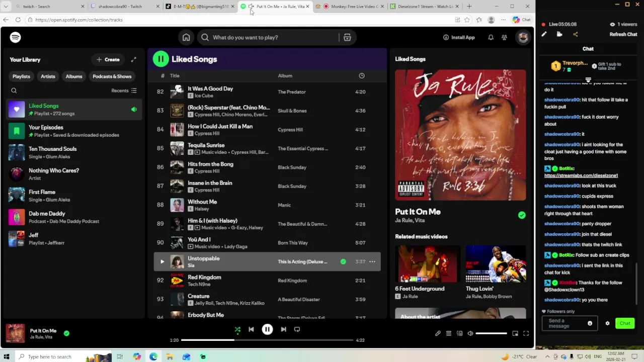Pause Liked Songs with the green button
The height and width of the screenshot is (362, 644).
pyautogui.click(x=161, y=59)
